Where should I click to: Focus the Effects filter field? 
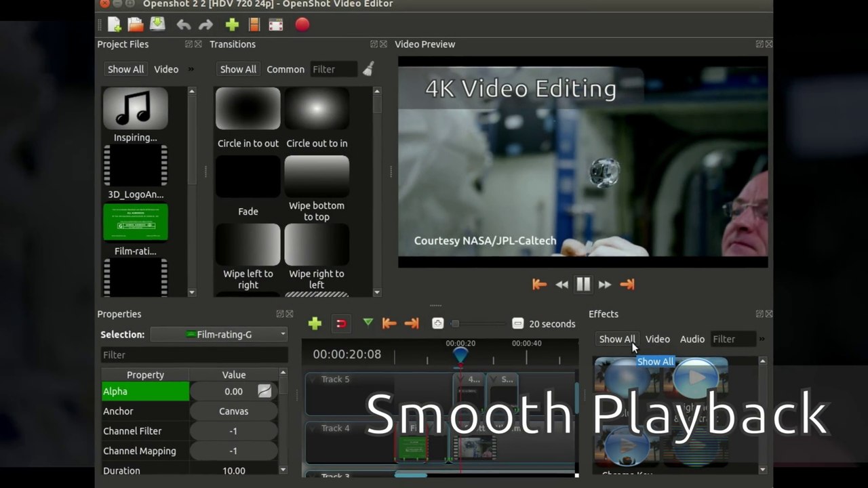[x=733, y=339]
